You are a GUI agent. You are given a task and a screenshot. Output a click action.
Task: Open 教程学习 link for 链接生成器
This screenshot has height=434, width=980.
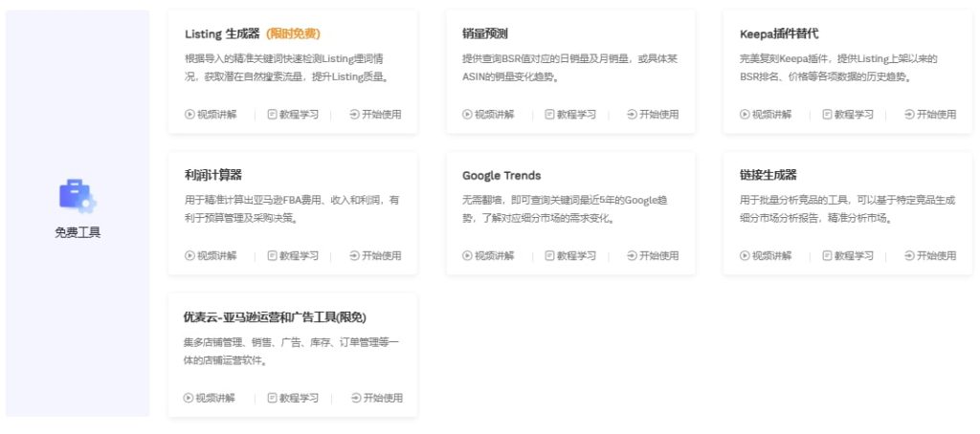point(848,255)
